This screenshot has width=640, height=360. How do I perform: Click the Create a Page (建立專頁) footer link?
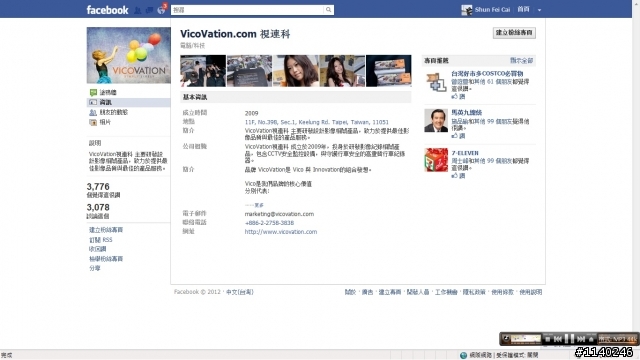(x=390, y=292)
